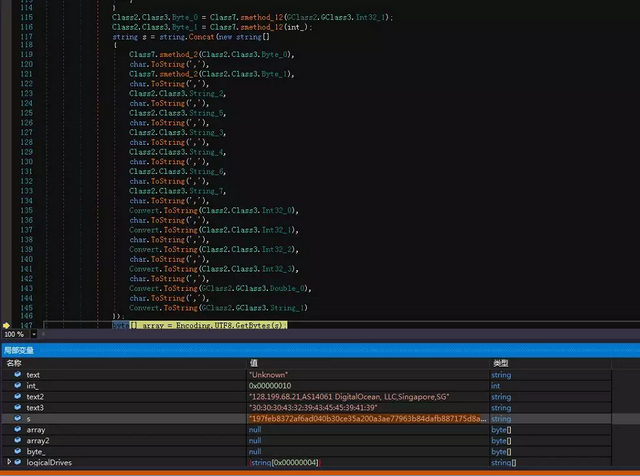Click line number 130 in gutter
Viewport: 640px width, 476px height.
point(27,162)
